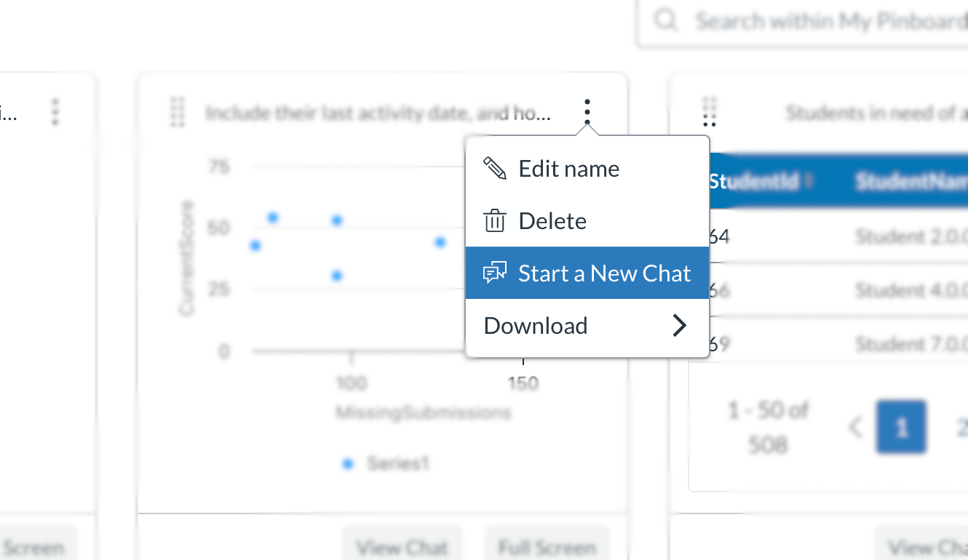This screenshot has height=560, width=968.
Task: Grab the drag handle on the Students card
Action: [709, 113]
